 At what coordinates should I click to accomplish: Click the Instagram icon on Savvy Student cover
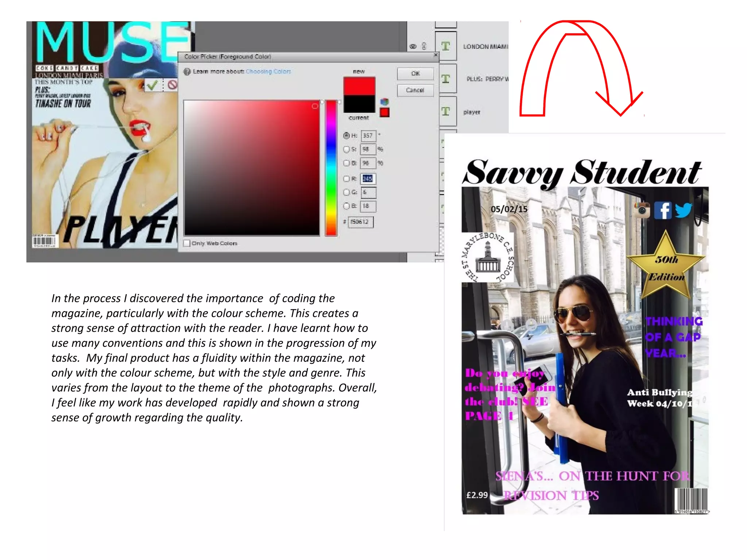coord(642,210)
